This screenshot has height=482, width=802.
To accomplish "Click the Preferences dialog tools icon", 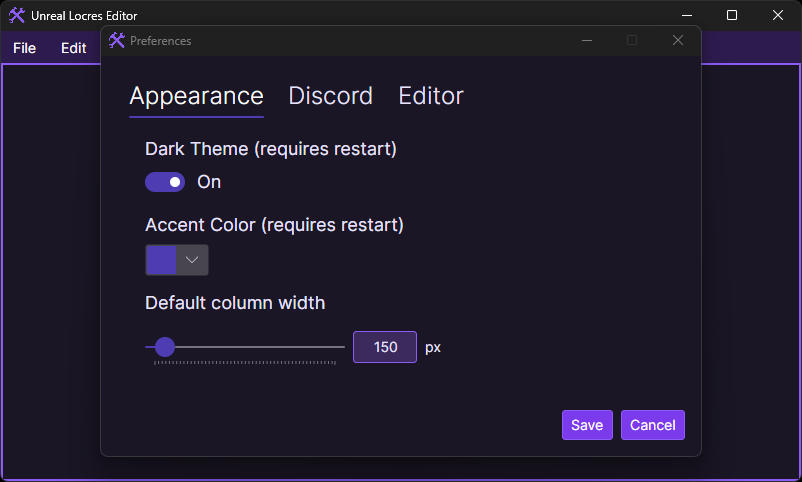I will click(117, 40).
